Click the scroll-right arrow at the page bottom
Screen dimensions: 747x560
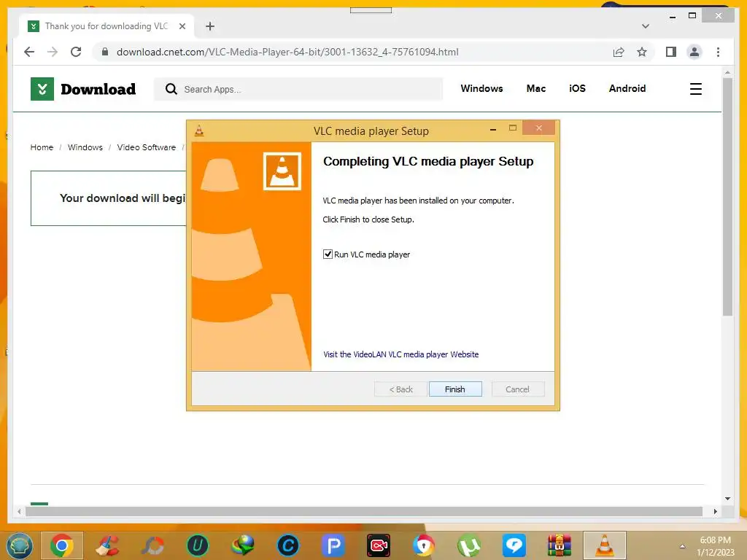click(715, 511)
